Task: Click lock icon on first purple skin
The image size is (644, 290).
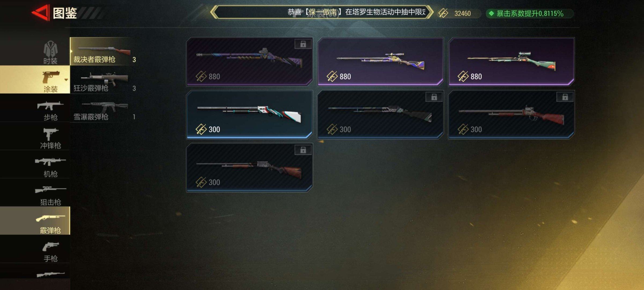Action: click(303, 44)
